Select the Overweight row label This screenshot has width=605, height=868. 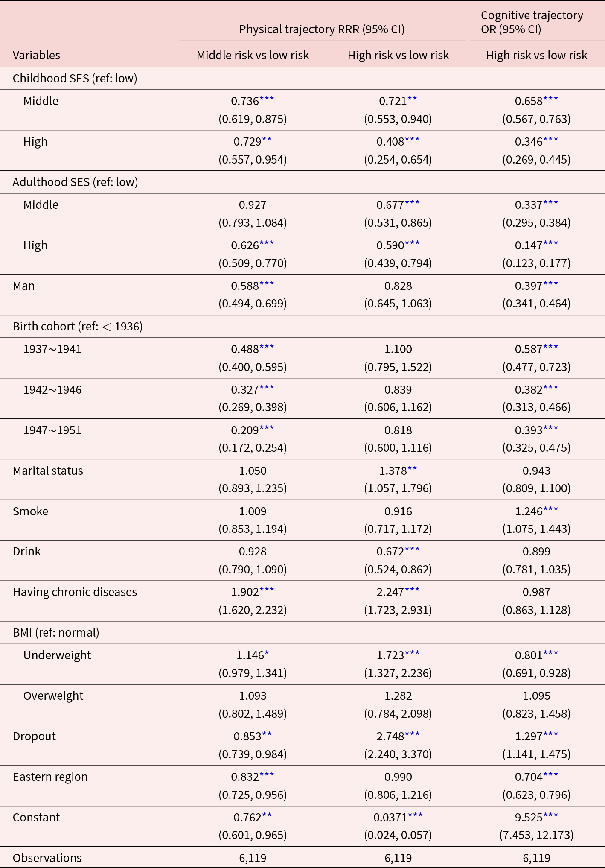53,696
